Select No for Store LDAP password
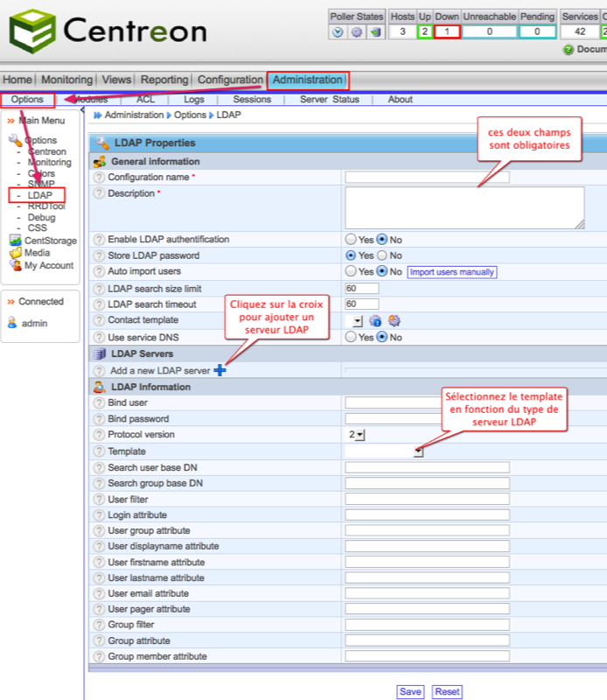 381,255
